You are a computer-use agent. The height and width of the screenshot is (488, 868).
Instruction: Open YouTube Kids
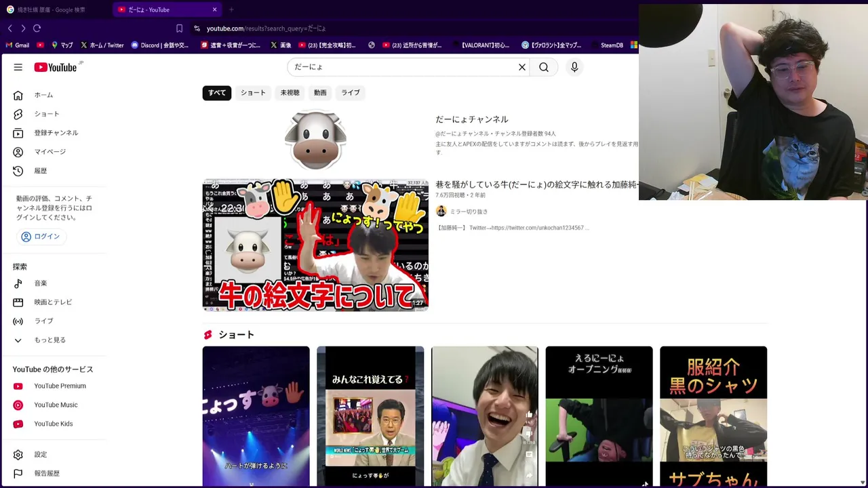(x=54, y=424)
